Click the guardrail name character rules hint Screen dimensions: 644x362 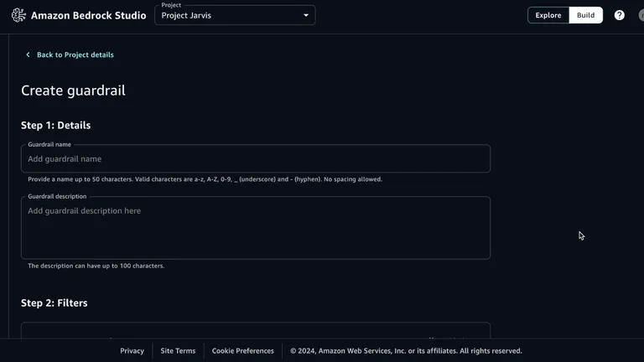(205, 179)
